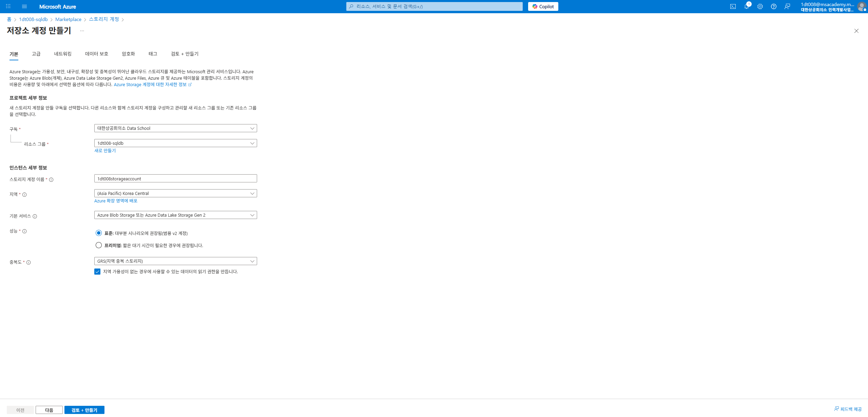Expand the 구독 subscription dropdown
The height and width of the screenshot is (417, 868).
175,128
